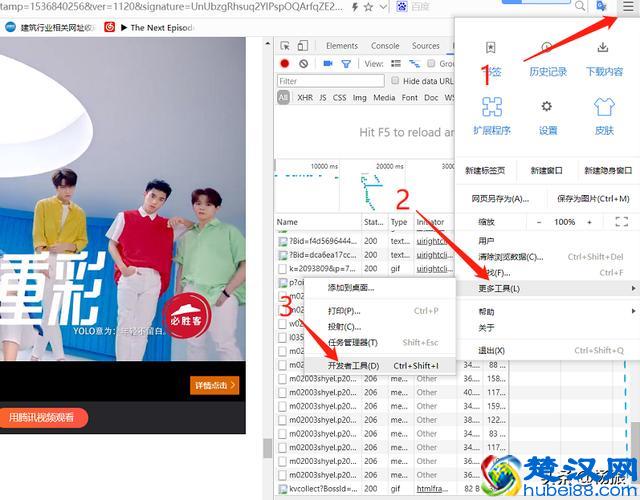Select 退出(X) menu item

[x=547, y=351]
